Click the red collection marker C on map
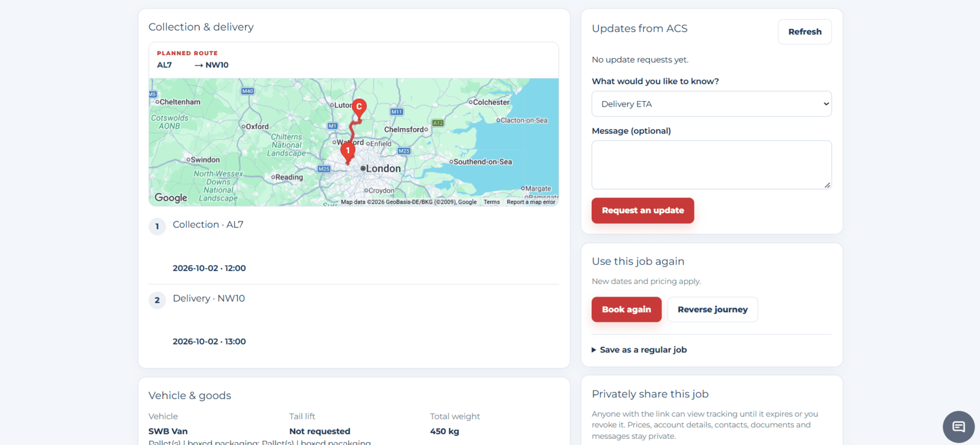This screenshot has width=980, height=445. 359,108
